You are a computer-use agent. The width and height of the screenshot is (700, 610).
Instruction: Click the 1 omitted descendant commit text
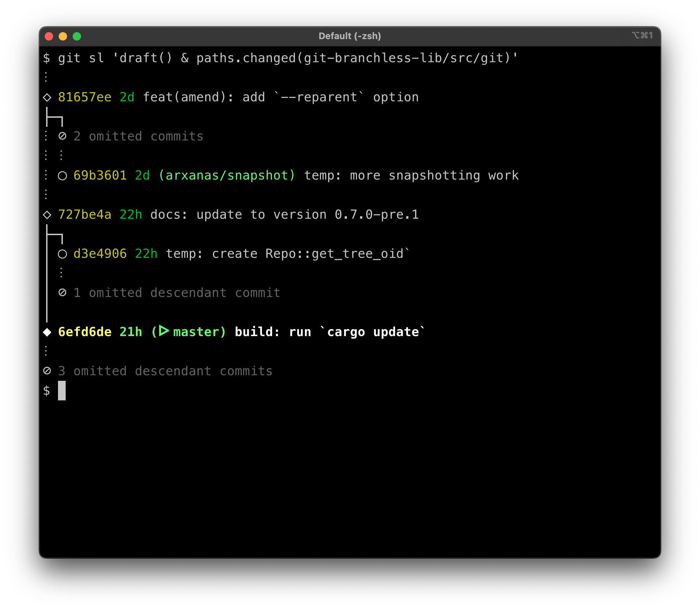pos(177,293)
